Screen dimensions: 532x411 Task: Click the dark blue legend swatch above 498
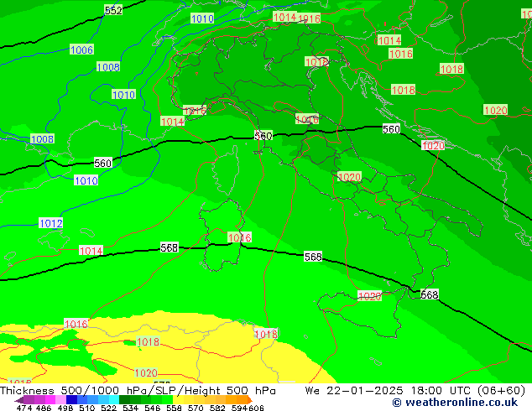click(71, 399)
